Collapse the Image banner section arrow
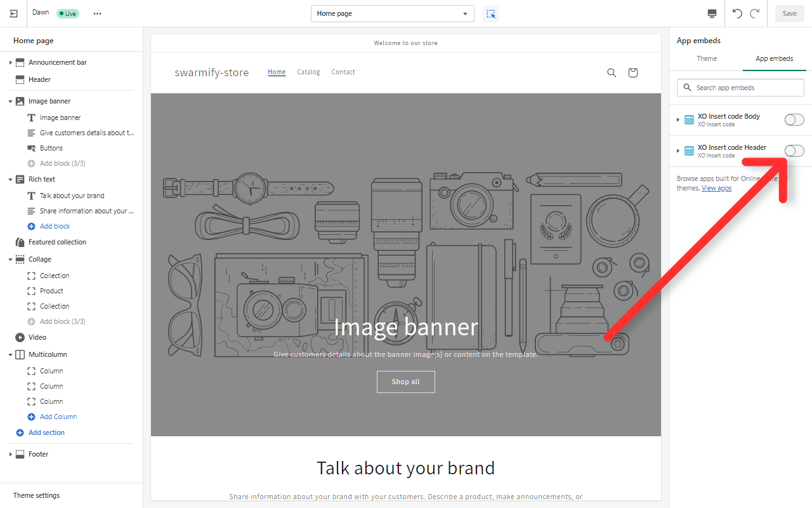The height and width of the screenshot is (508, 812). [10, 101]
